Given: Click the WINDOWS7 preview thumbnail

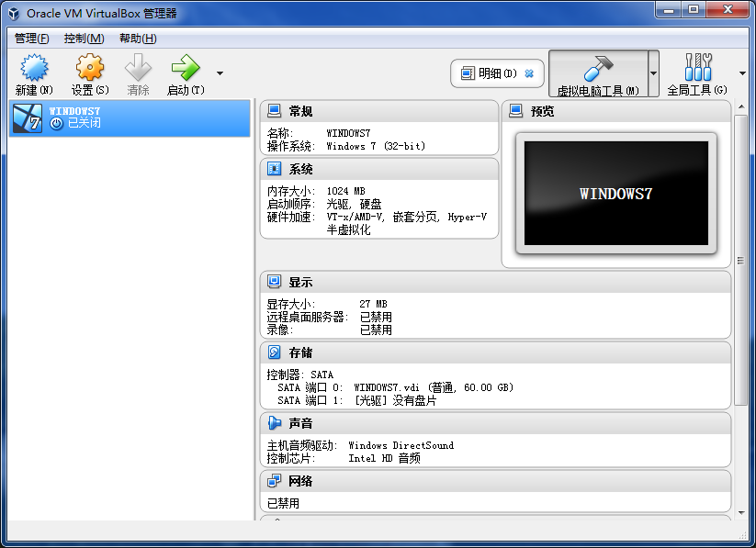Looking at the screenshot, I should [x=616, y=194].
